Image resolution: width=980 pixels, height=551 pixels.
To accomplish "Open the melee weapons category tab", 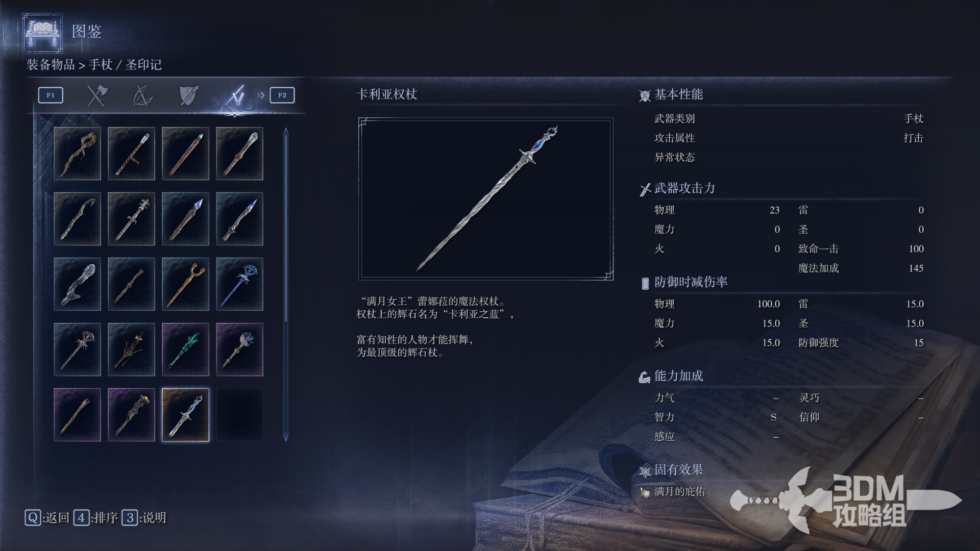I will (96, 95).
